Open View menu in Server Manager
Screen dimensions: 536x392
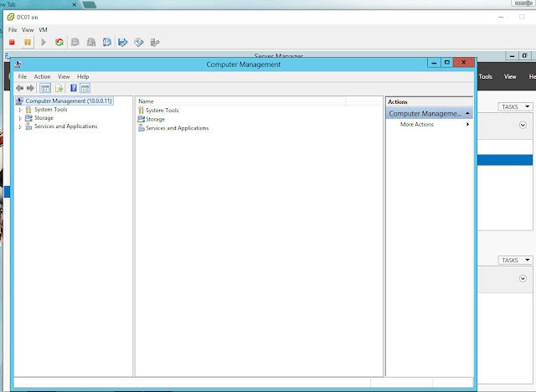(x=510, y=76)
